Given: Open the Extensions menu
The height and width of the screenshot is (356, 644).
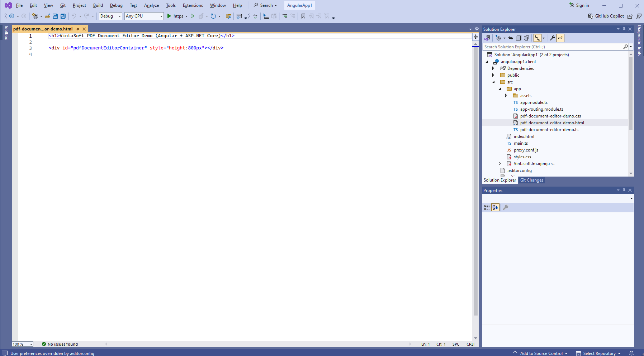Looking at the screenshot, I should coord(193,5).
